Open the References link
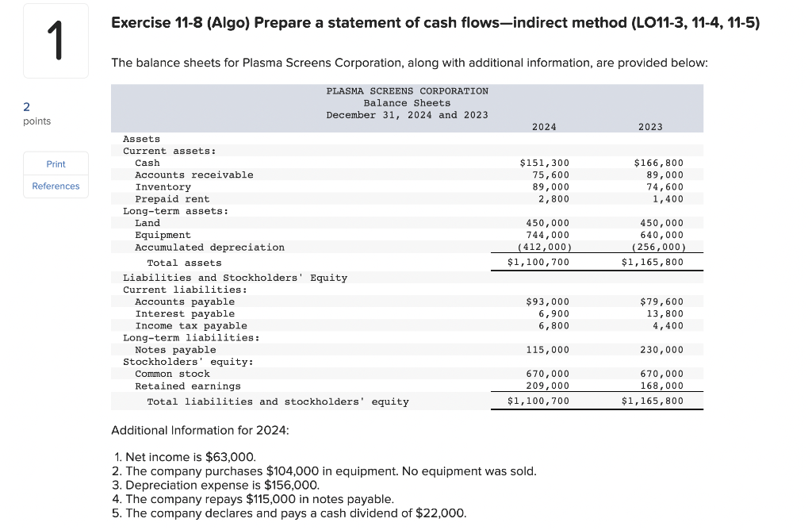The height and width of the screenshot is (530, 812). 56,186
